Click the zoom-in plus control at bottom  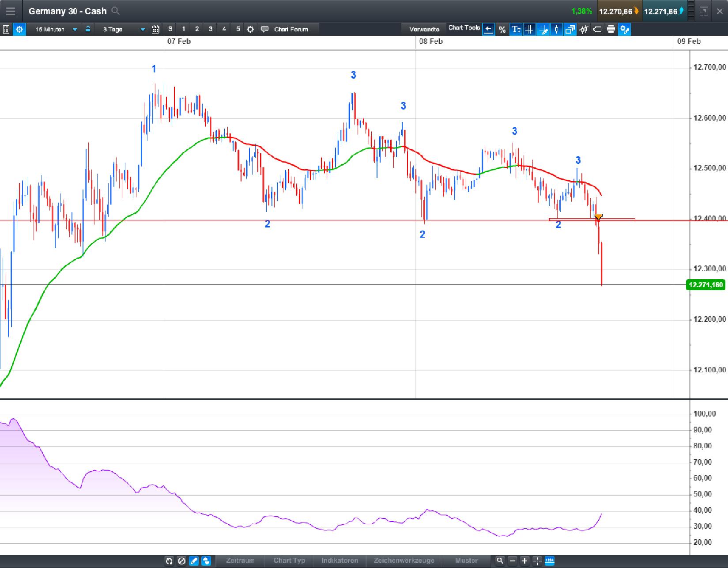click(524, 560)
